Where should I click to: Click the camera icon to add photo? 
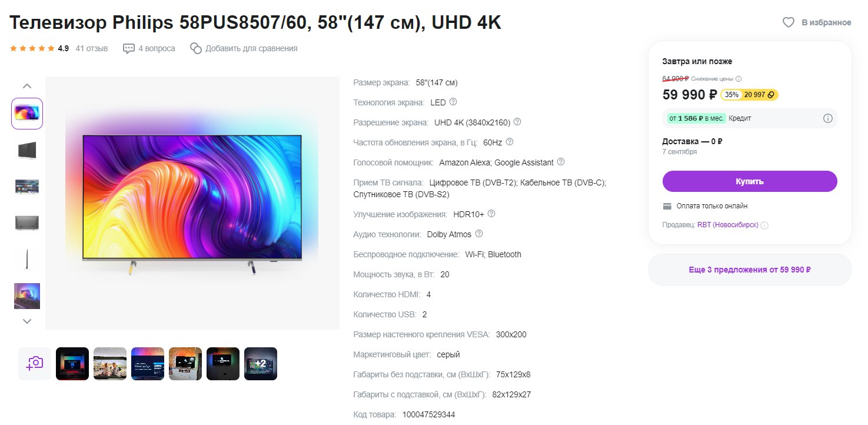point(35,364)
